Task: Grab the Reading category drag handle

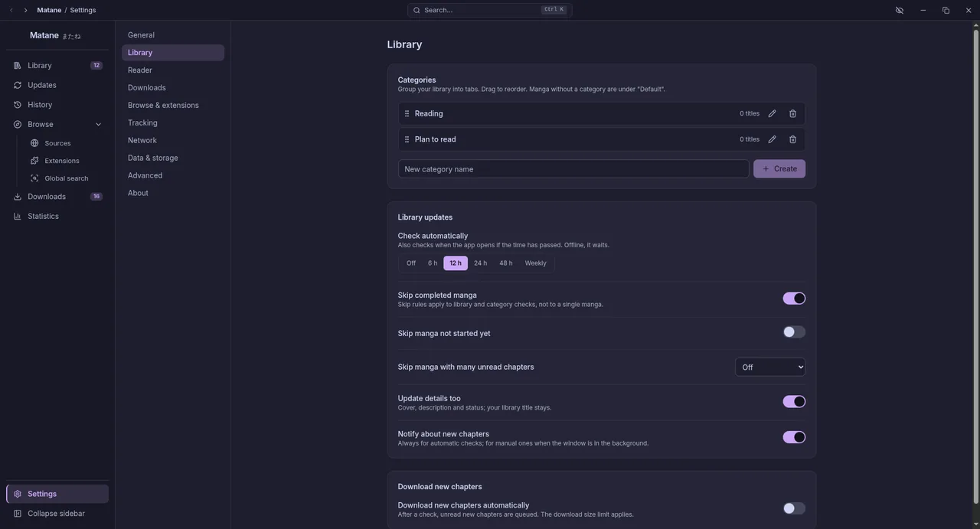Action: click(407, 113)
